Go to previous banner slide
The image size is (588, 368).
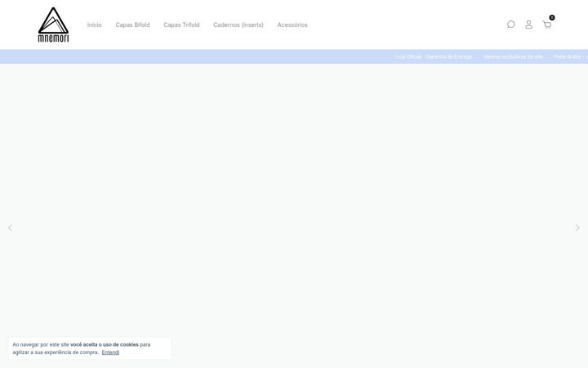click(10, 227)
